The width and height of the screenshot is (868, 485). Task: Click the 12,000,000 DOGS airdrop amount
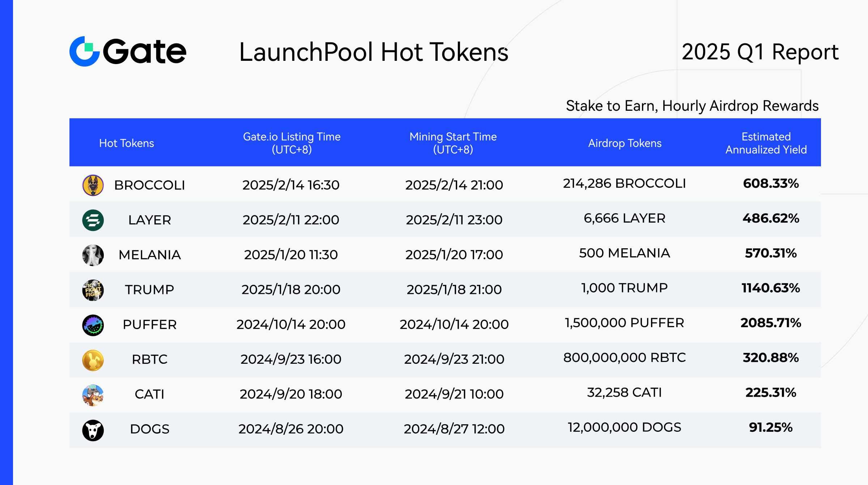(624, 427)
